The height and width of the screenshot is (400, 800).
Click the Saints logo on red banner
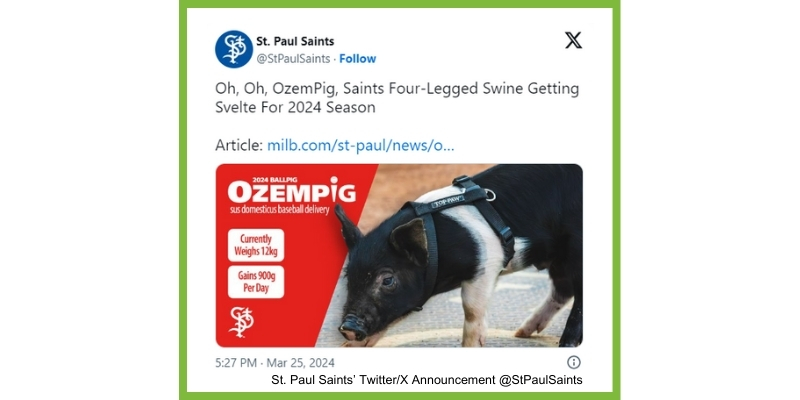pos(241,322)
